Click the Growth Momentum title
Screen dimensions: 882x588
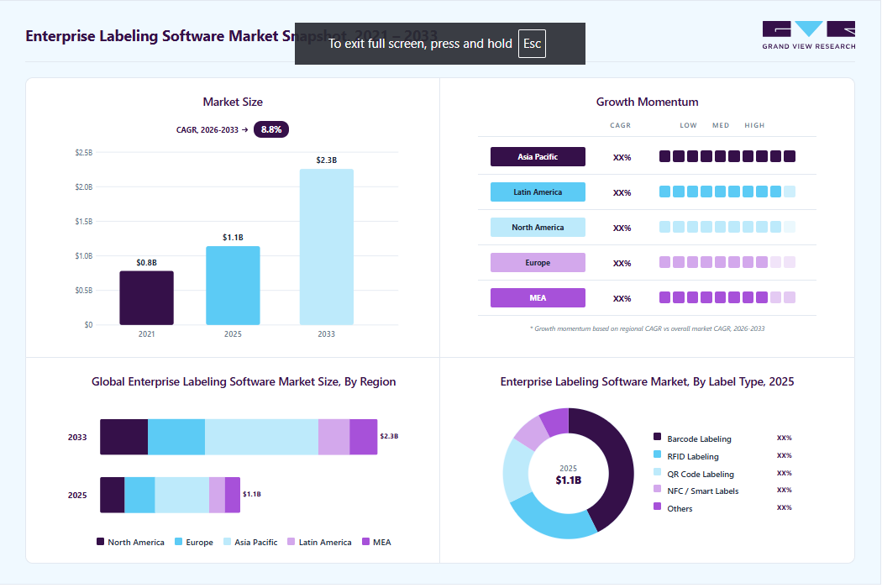pyautogui.click(x=647, y=102)
